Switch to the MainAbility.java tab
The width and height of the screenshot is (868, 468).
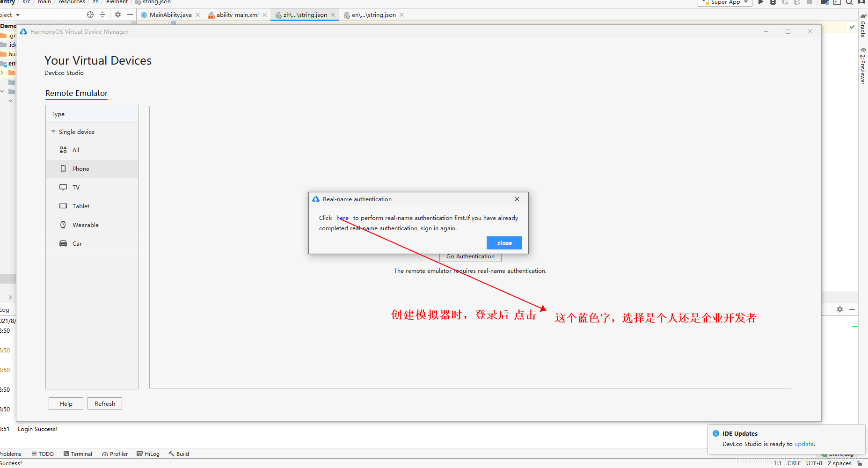click(170, 15)
